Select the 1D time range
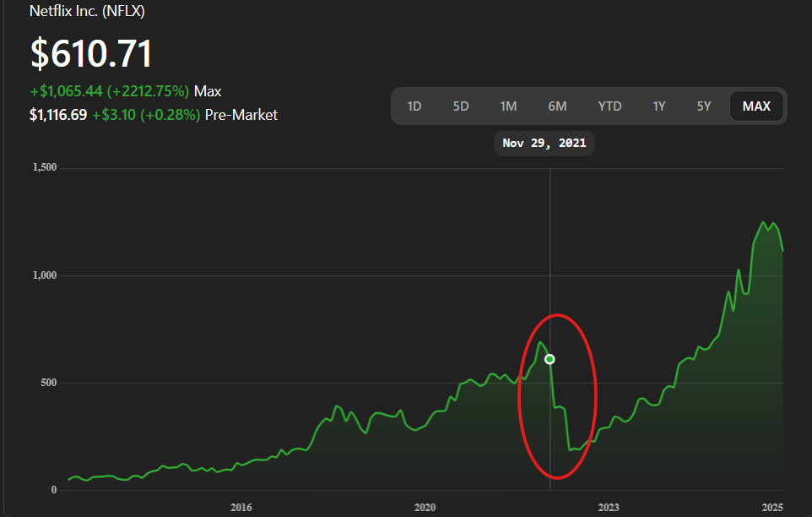This screenshot has width=812, height=517. (414, 106)
